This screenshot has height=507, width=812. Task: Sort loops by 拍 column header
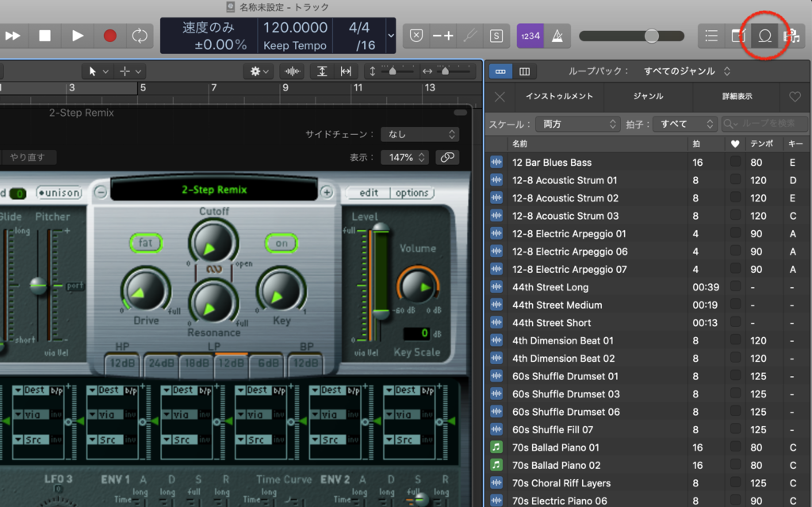click(696, 144)
